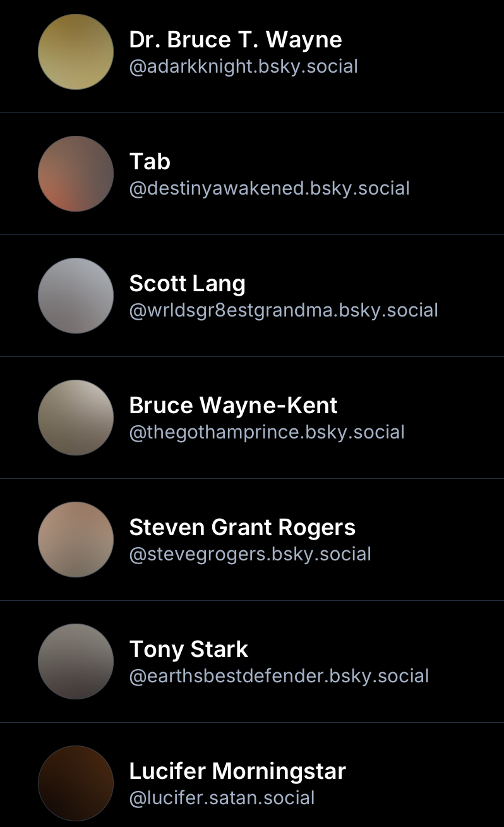
Task: Open the Dr. Bruce T. Wayne display name
Action: coord(236,40)
